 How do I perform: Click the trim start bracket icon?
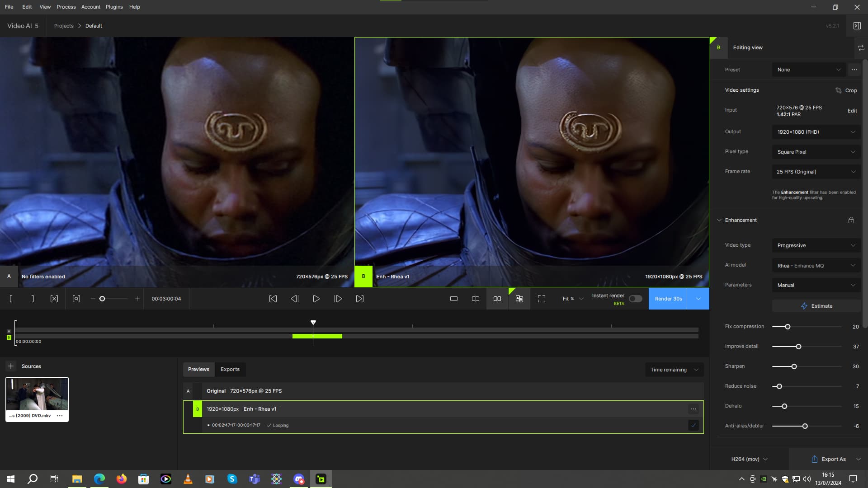tap(11, 299)
